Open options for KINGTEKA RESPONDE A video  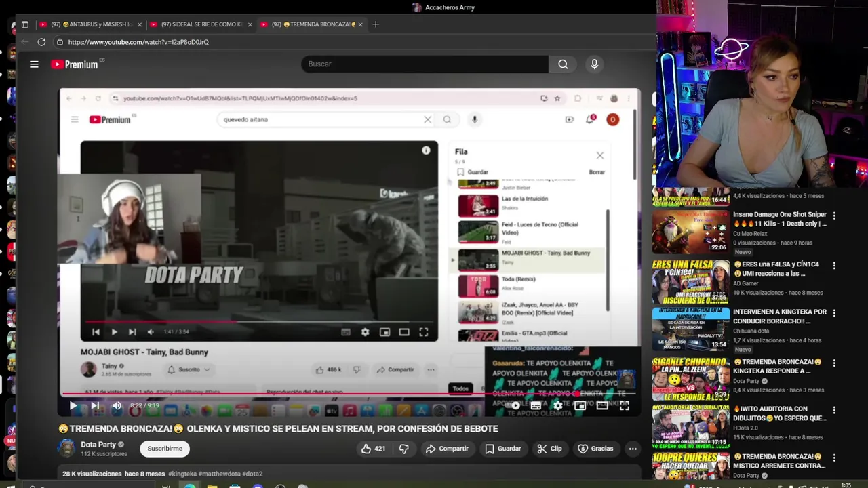click(x=834, y=363)
